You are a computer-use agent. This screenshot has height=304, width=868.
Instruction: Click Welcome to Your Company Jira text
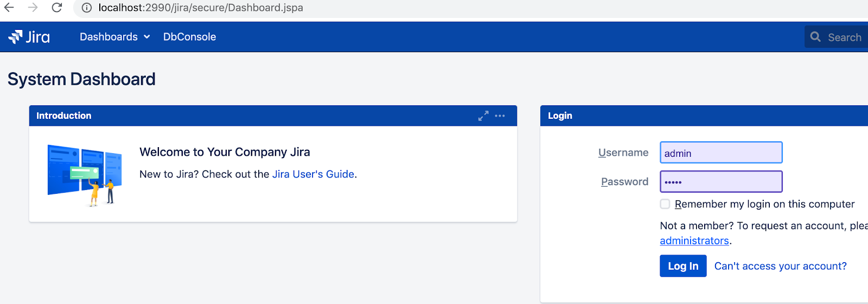coord(225,152)
